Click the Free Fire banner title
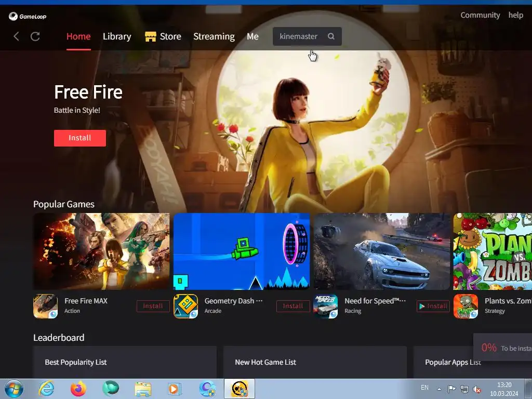 [x=88, y=92]
